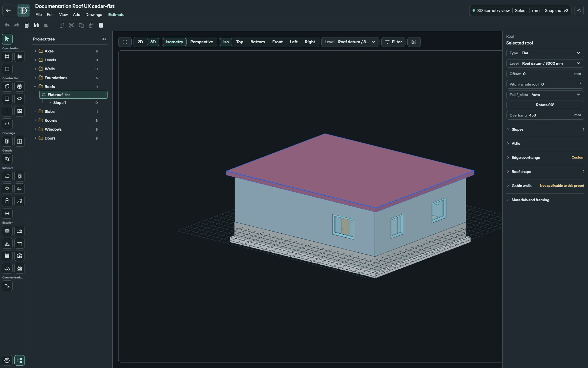Expand the Attic section
The height and width of the screenshot is (368, 588).
[545, 144]
